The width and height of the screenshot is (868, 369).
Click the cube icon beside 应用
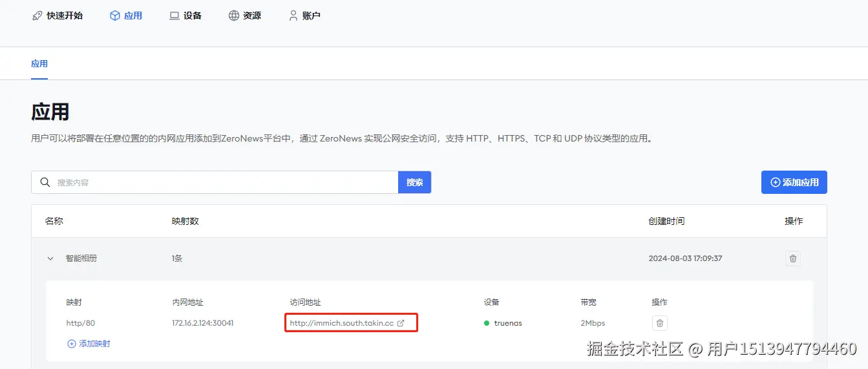115,16
